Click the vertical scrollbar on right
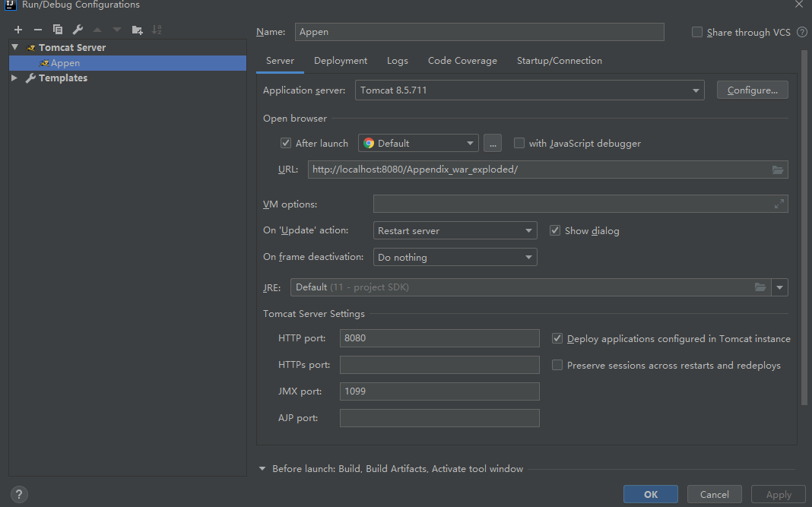 [804, 228]
